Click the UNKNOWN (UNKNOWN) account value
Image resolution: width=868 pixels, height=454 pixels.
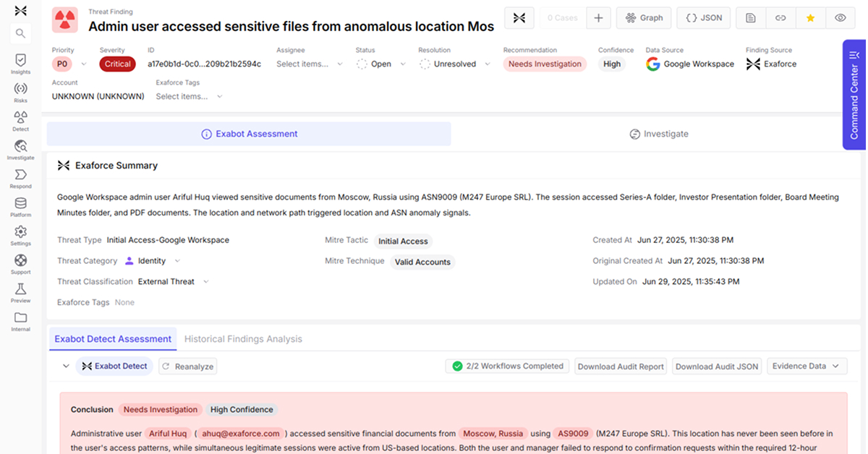pyautogui.click(x=98, y=96)
